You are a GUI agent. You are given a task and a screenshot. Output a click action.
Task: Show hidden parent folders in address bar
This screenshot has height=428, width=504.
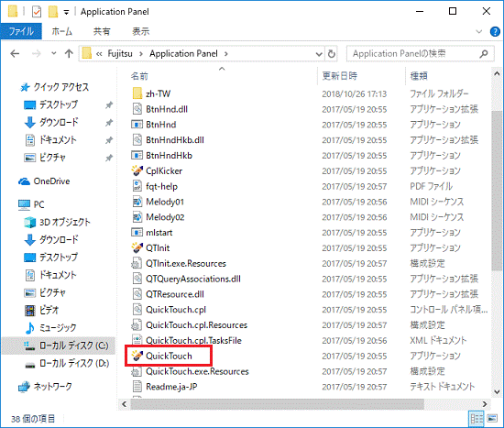click(x=99, y=54)
